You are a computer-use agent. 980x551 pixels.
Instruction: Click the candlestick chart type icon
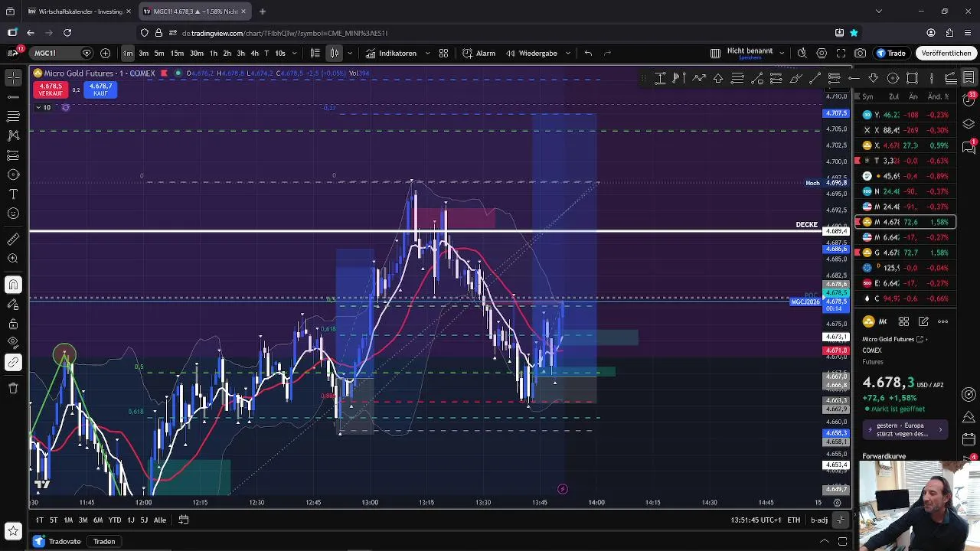(335, 53)
